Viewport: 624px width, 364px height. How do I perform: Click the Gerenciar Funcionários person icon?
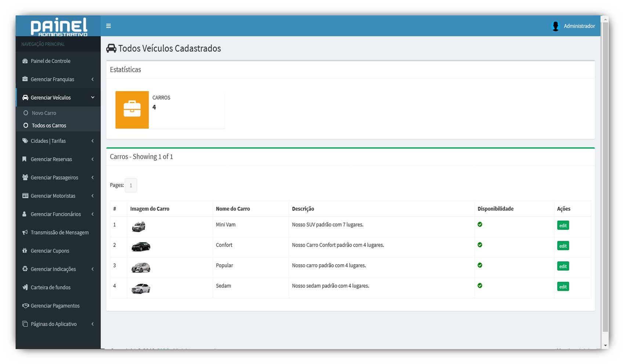pos(25,214)
